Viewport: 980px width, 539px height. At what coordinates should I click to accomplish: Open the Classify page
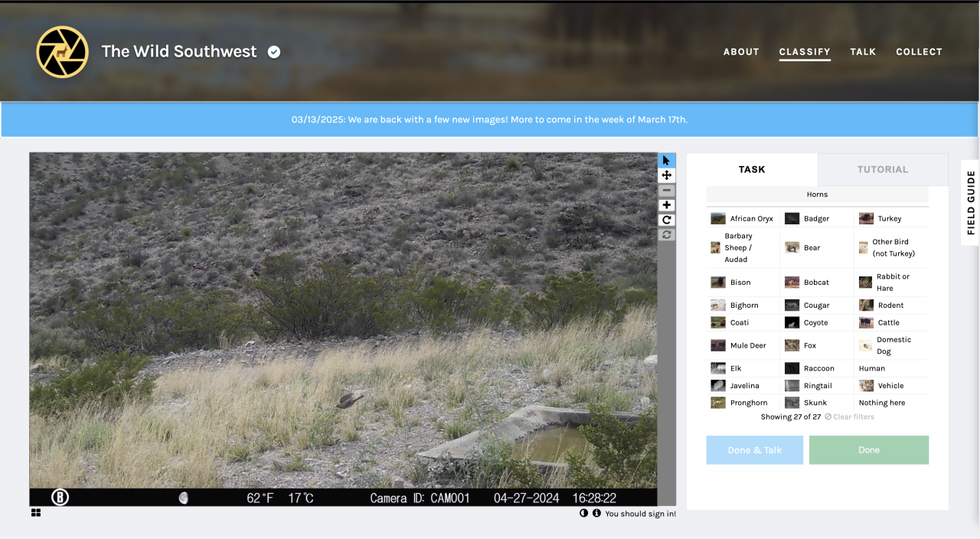805,52
